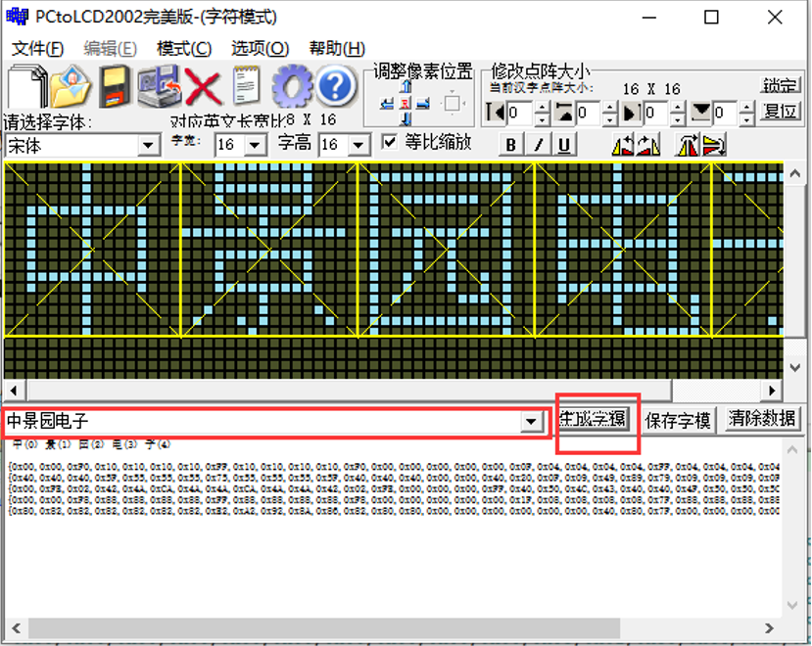Expand the input text history dropdown

(531, 421)
